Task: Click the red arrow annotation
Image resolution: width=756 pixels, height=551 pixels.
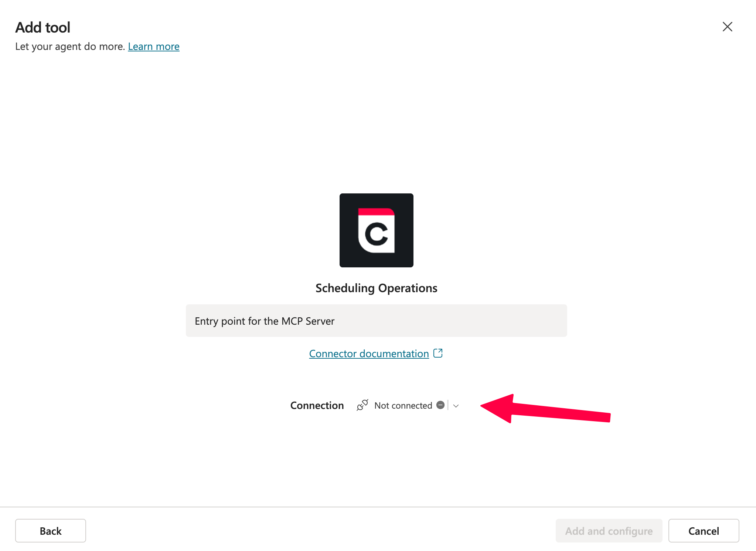Action: click(545, 409)
